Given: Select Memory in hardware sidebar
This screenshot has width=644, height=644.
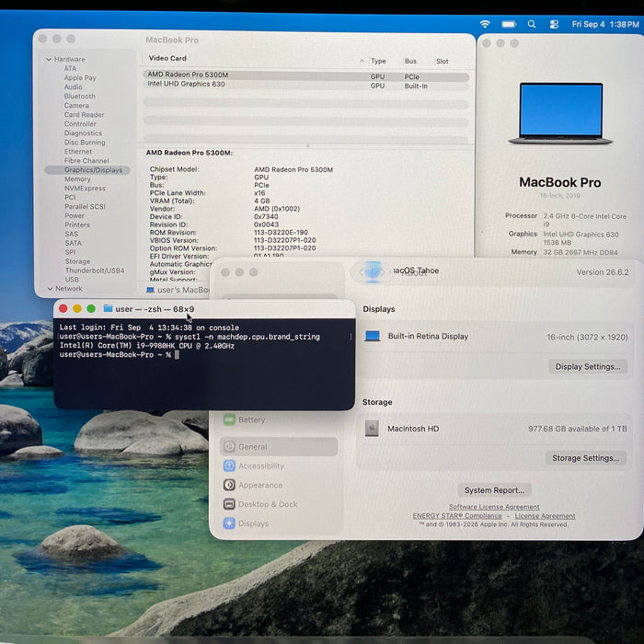Looking at the screenshot, I should pyautogui.click(x=77, y=179).
